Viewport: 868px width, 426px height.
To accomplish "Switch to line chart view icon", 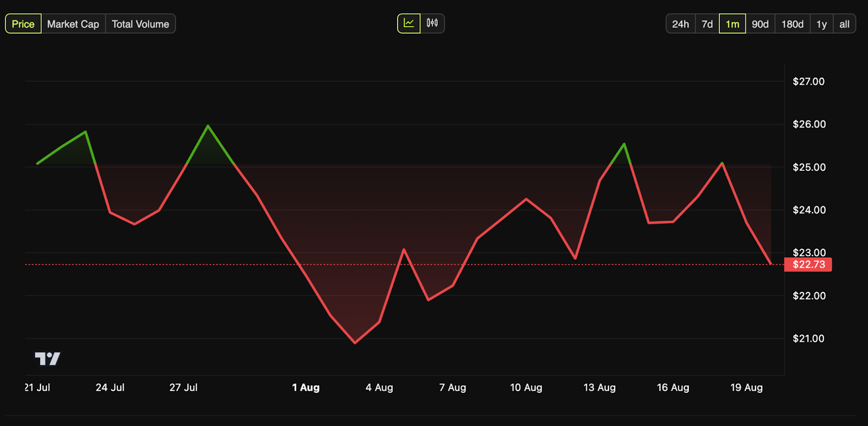I will [409, 23].
